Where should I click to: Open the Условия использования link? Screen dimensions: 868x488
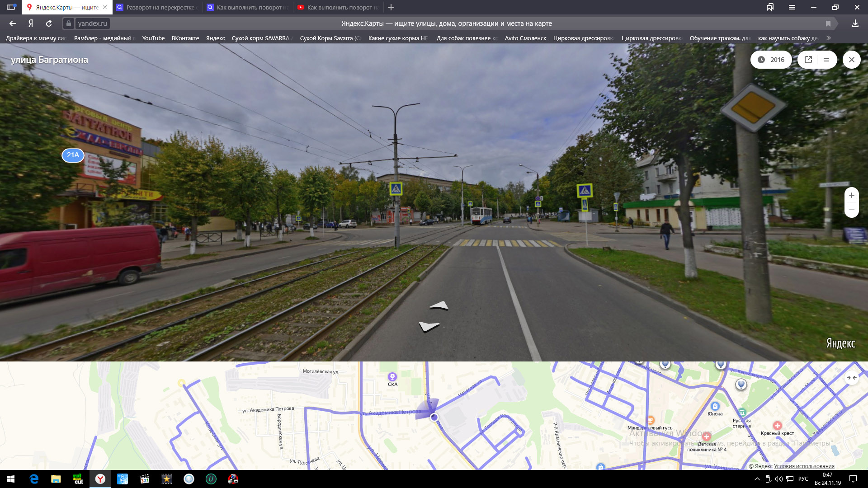pos(804,466)
